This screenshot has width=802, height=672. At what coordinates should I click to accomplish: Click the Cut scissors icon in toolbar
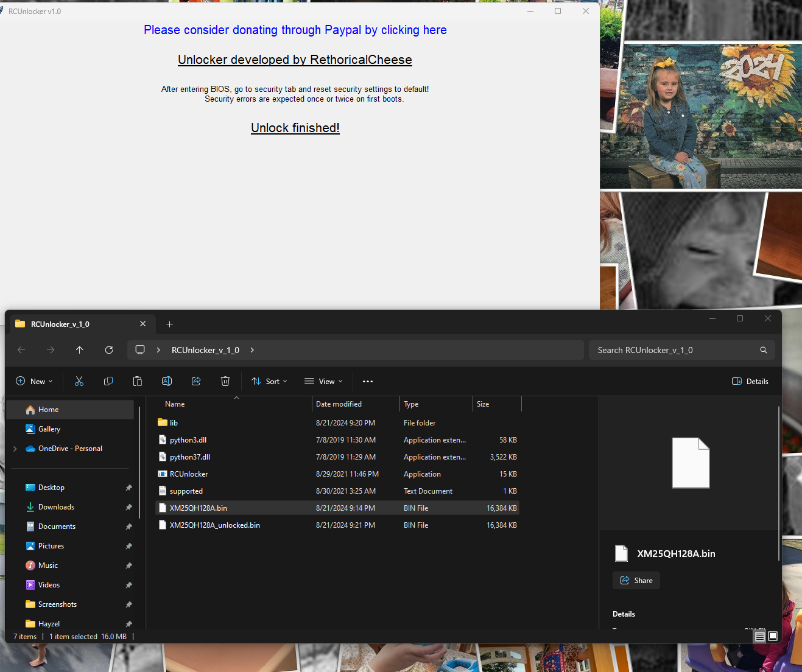tap(79, 381)
